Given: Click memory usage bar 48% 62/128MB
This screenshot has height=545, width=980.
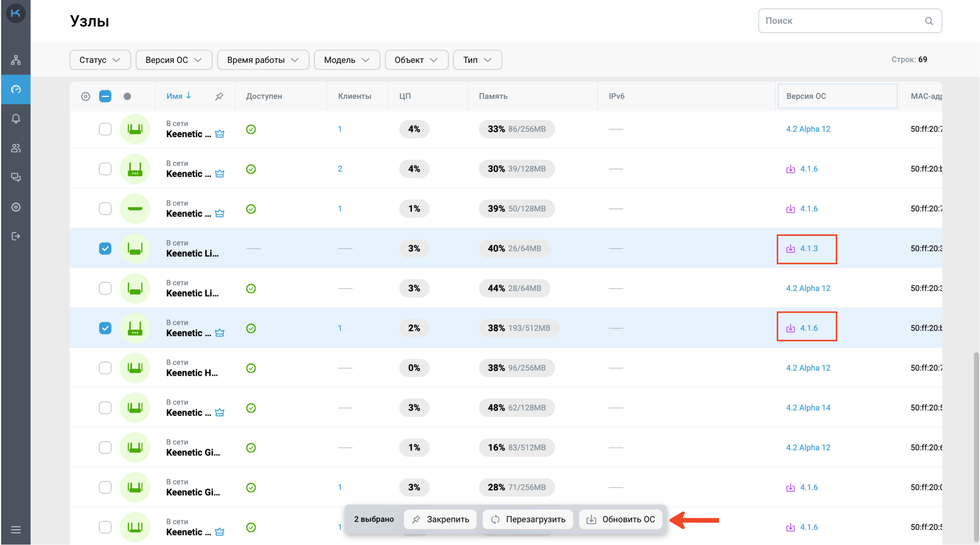Looking at the screenshot, I should (x=516, y=408).
